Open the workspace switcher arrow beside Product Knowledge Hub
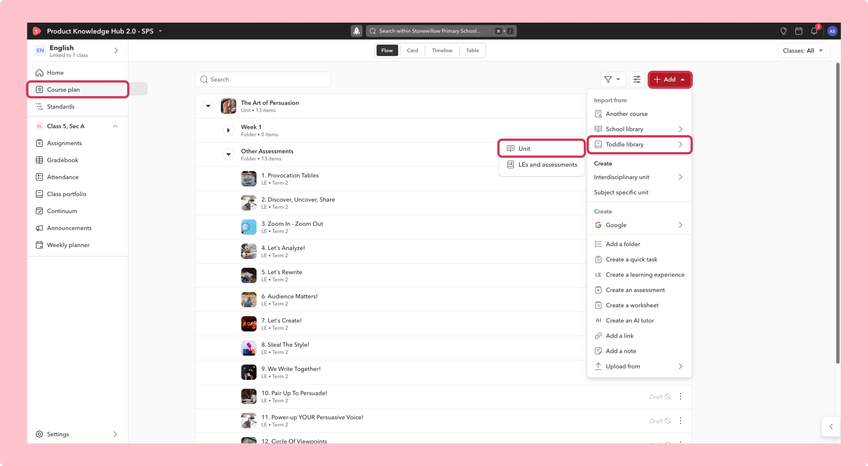Image resolution: width=868 pixels, height=466 pixels. (160, 31)
